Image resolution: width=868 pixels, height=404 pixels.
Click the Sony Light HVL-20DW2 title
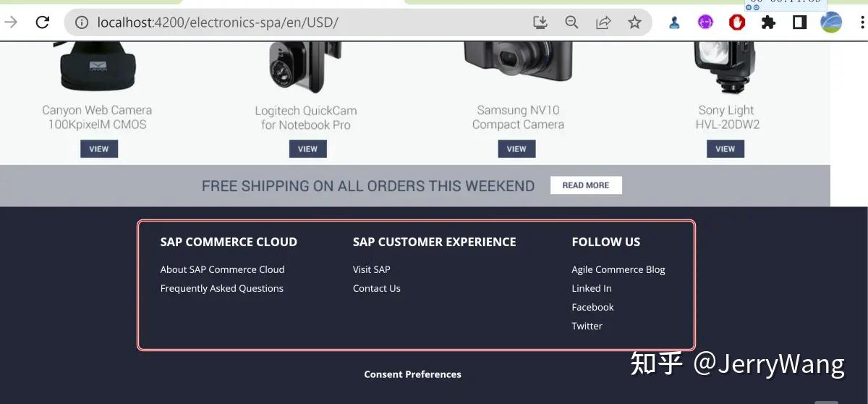[727, 117]
